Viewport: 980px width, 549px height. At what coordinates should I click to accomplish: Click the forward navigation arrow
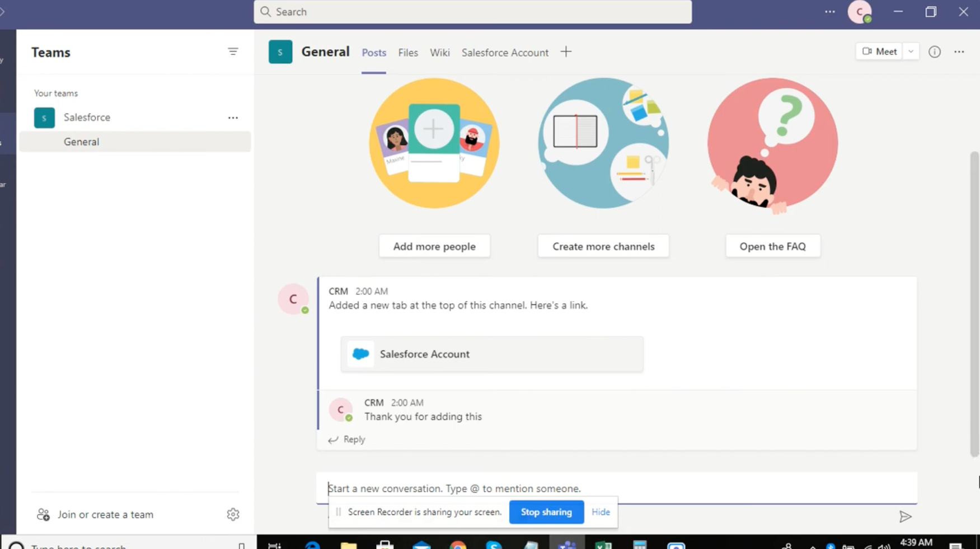click(x=2, y=11)
